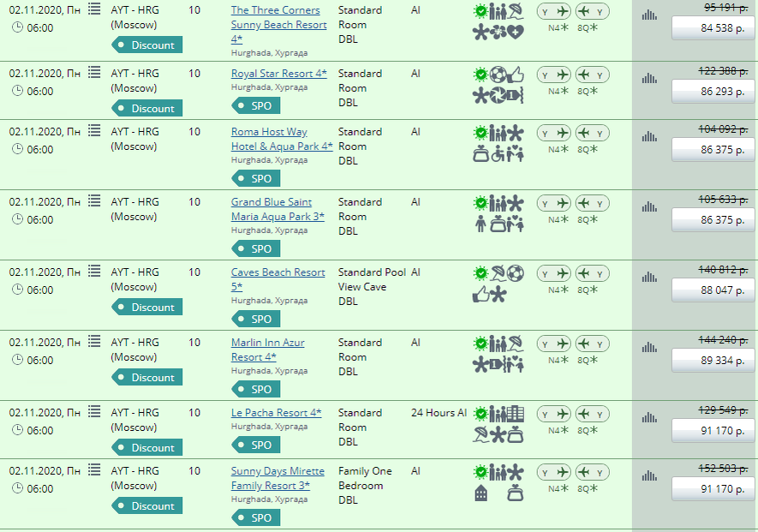758x532 pixels.
Task: Click the city building icon on Le Pacha row
Action: point(516,414)
